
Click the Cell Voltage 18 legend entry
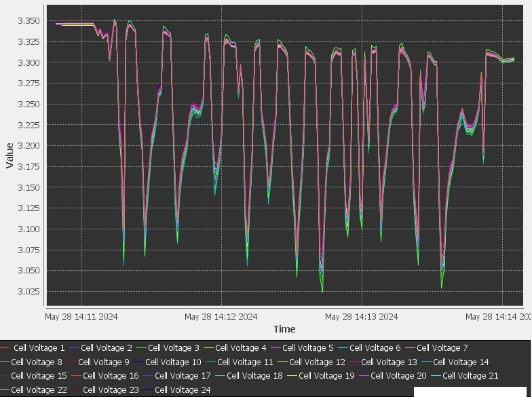pyautogui.click(x=254, y=376)
